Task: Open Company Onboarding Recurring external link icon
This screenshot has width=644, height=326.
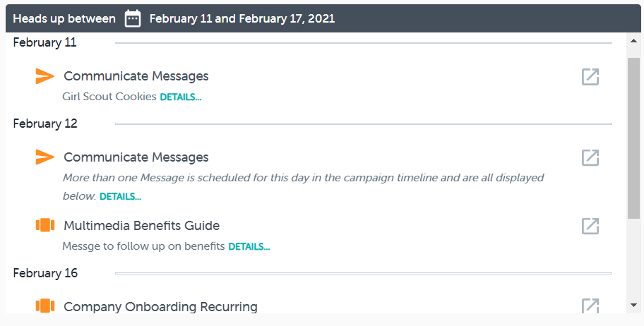Action: (x=590, y=306)
